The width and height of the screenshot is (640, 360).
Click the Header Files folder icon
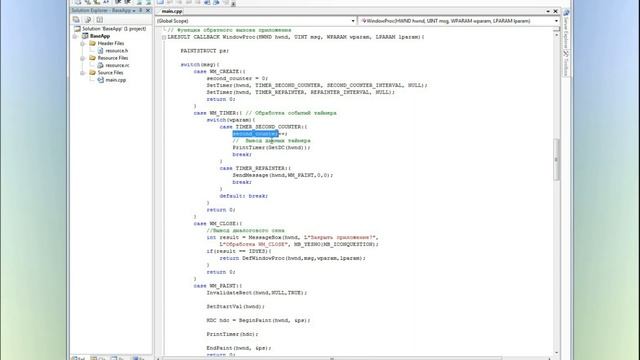pyautogui.click(x=92, y=43)
